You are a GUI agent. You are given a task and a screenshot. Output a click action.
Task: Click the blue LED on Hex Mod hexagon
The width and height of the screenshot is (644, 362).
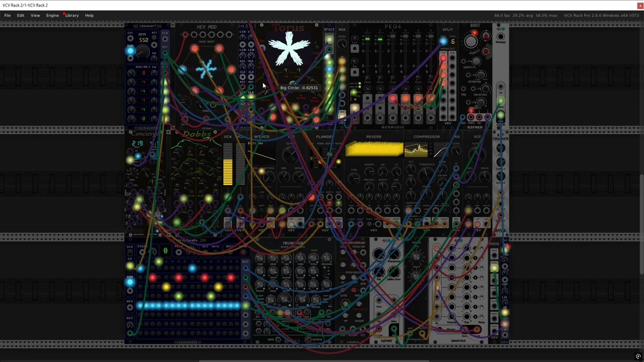point(182,69)
